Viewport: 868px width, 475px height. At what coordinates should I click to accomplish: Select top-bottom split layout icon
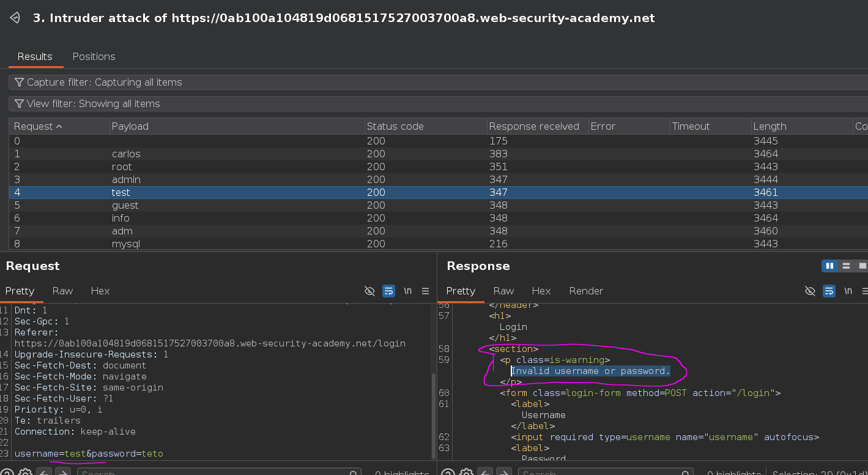click(847, 266)
